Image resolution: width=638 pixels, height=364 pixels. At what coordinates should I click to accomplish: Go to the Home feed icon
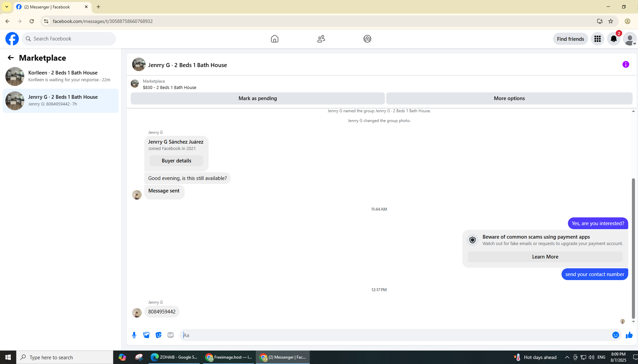(x=275, y=39)
